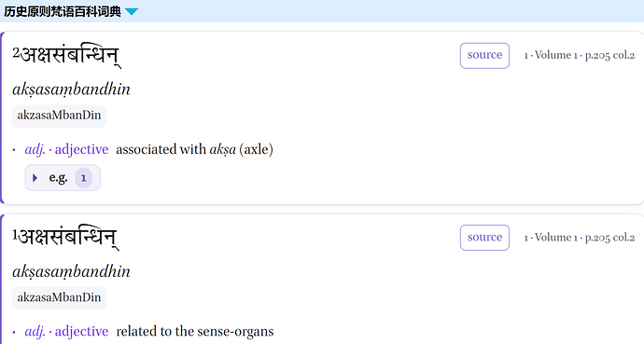Screen dimensions: 644x344
Task: Open the dictionary selector blue dropdown arrow
Action: tap(132, 11)
